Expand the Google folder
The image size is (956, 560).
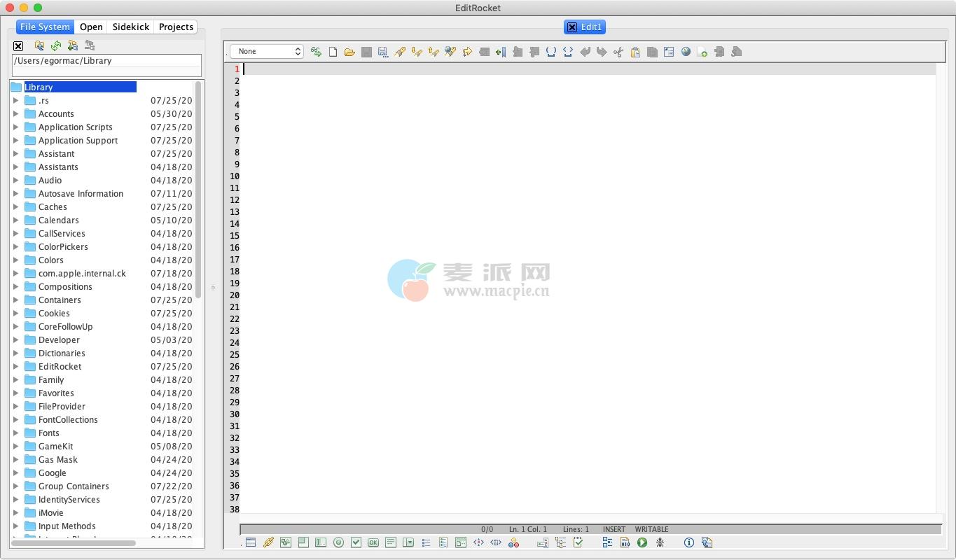[15, 473]
